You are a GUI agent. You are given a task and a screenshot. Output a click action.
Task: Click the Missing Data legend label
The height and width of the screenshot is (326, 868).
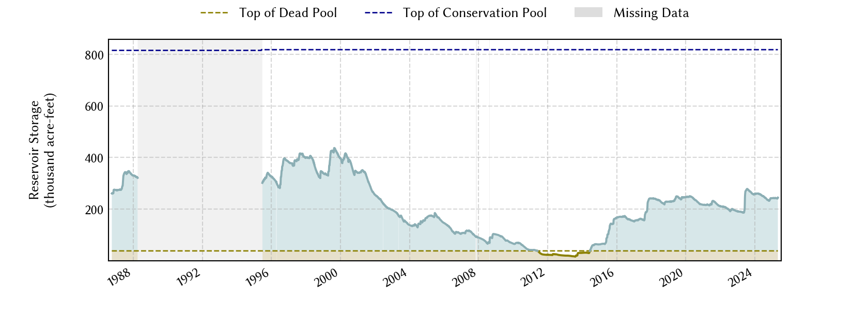point(651,13)
